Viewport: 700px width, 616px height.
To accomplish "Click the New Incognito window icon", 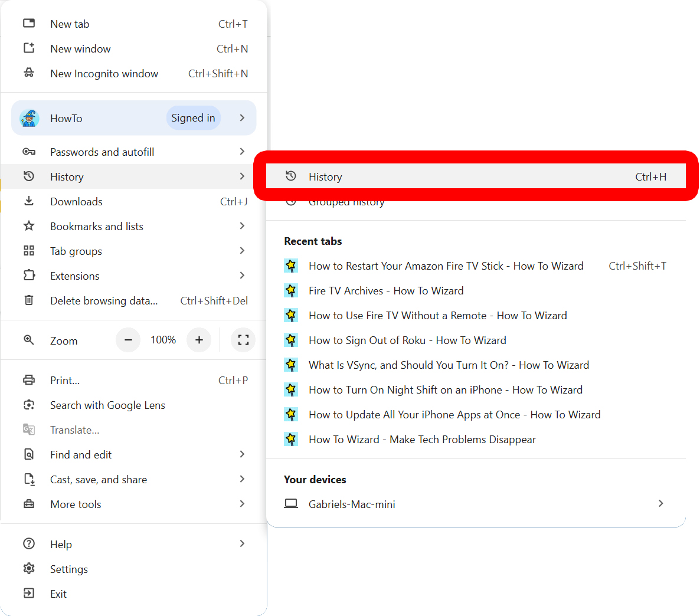I will (x=29, y=73).
